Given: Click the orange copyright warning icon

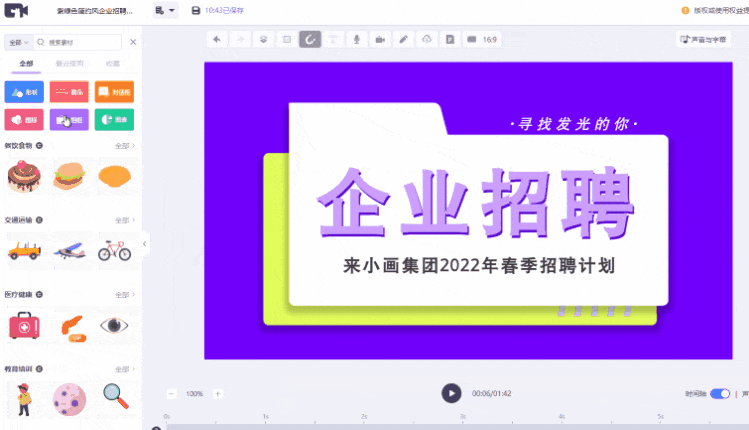Looking at the screenshot, I should [x=685, y=10].
